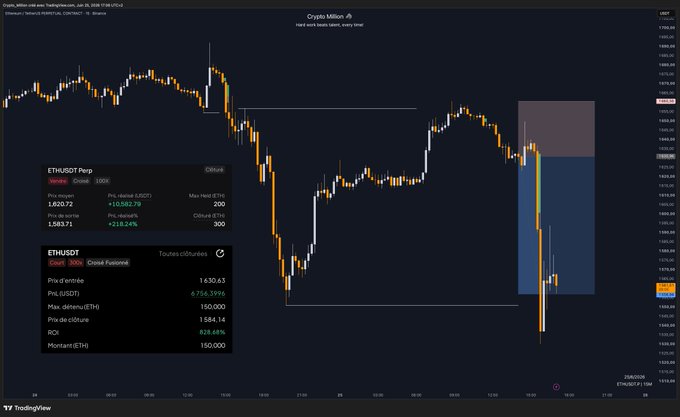Click the orange current price label on axis
This screenshot has width=680, height=417.
pyautogui.click(x=666, y=287)
